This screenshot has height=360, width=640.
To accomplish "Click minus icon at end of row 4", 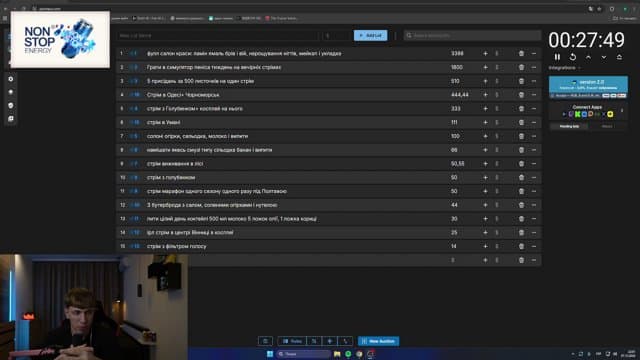I will (x=534, y=95).
